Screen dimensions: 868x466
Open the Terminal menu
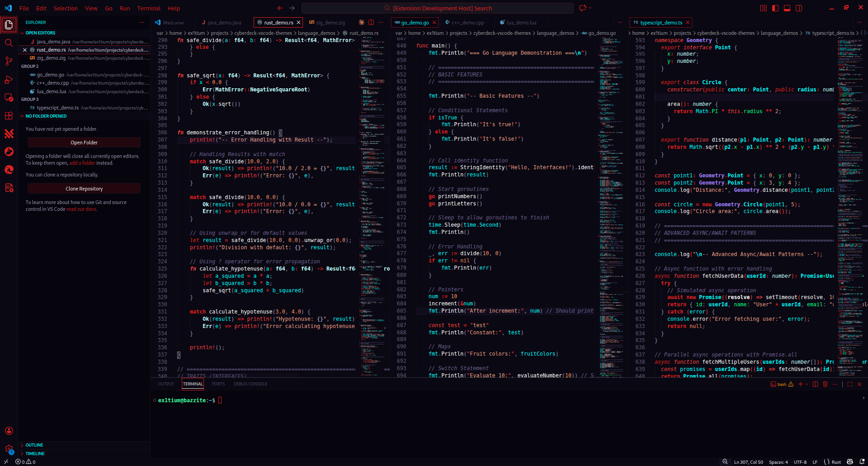click(148, 8)
